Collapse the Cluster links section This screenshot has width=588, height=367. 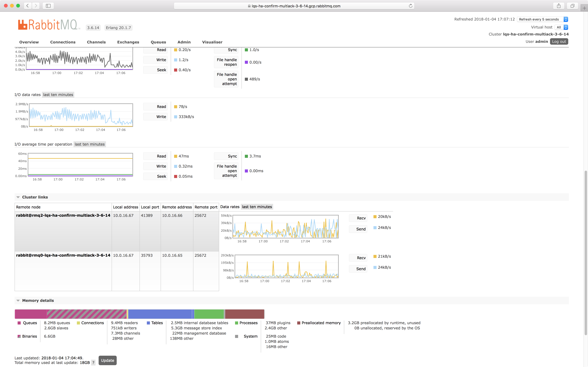18,197
